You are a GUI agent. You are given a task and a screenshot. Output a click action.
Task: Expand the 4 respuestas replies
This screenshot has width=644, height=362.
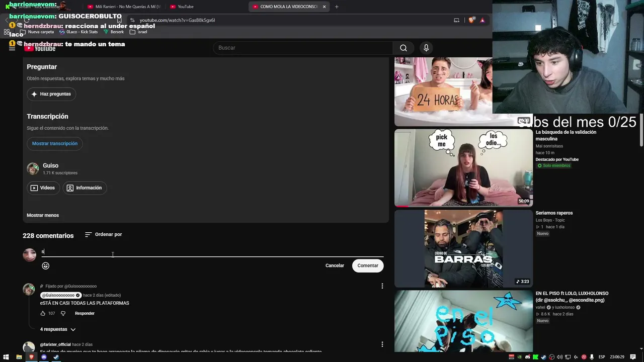click(x=58, y=329)
